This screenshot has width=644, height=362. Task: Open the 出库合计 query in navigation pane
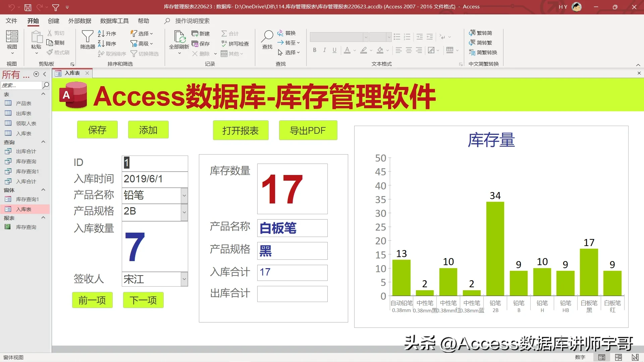click(x=26, y=152)
